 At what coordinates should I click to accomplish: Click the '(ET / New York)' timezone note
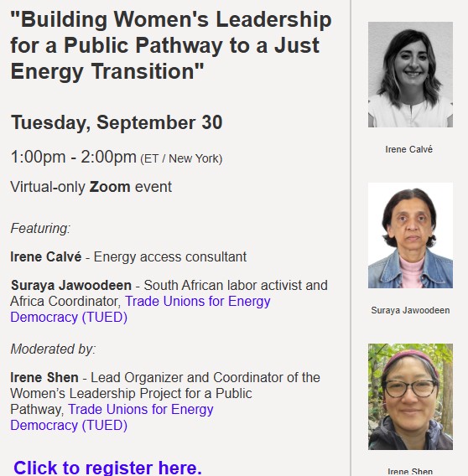181,158
